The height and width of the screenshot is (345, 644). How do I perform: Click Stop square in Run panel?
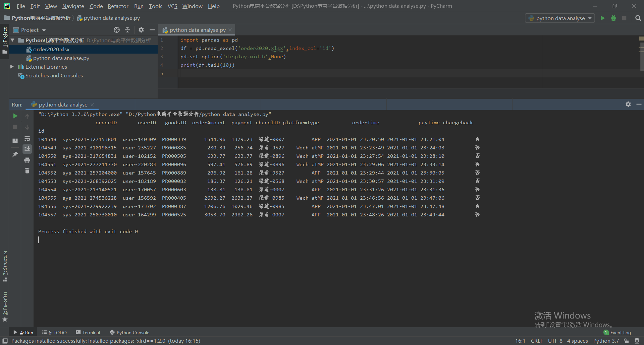15,127
